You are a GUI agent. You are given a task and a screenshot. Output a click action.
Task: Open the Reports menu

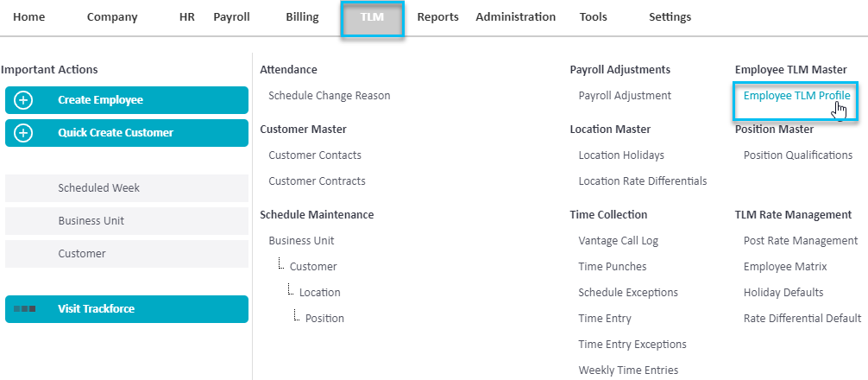437,17
